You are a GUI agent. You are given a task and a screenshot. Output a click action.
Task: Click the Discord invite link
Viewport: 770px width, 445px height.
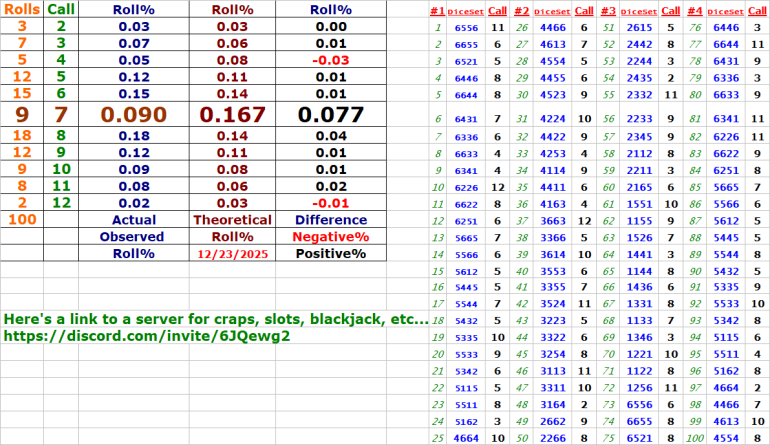147,337
